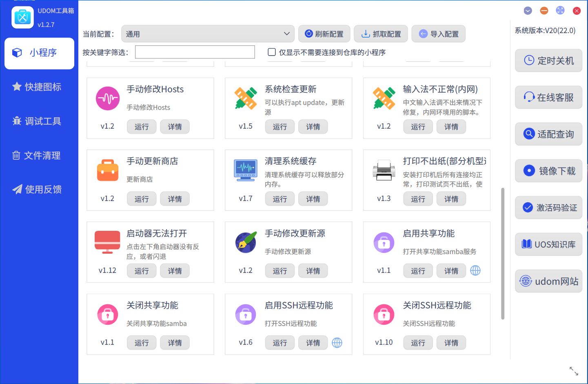
Task: Click the 手动修改Hosts pulse icon
Action: [x=108, y=98]
